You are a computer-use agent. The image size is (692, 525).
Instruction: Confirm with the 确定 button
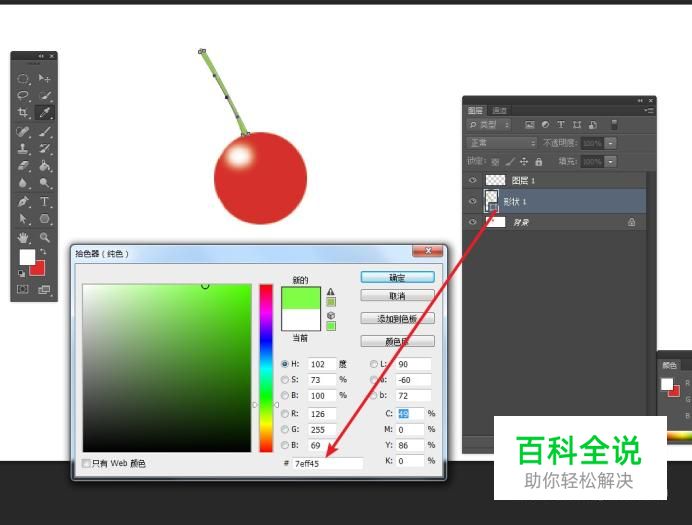click(397, 277)
